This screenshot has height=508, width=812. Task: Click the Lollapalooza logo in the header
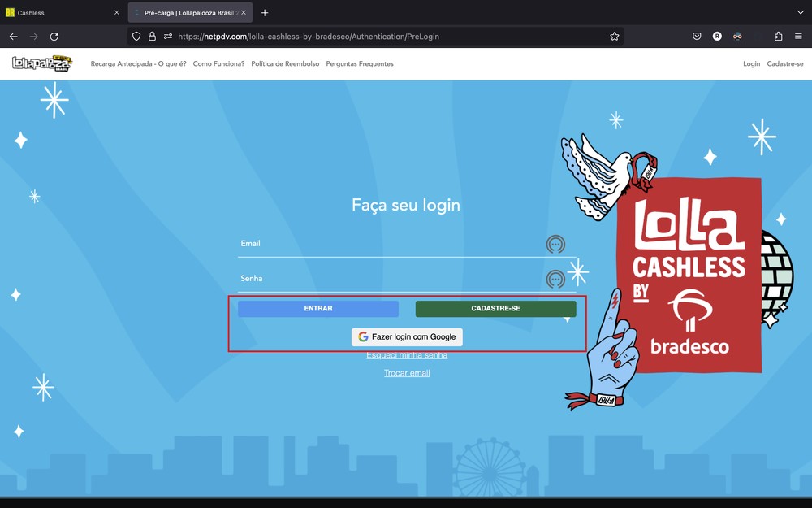[x=41, y=63]
